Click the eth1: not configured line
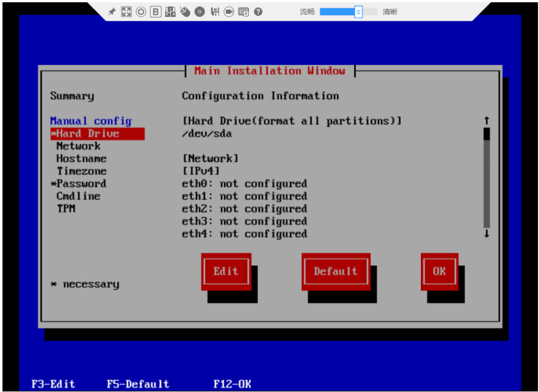The image size is (539, 392). 245,196
